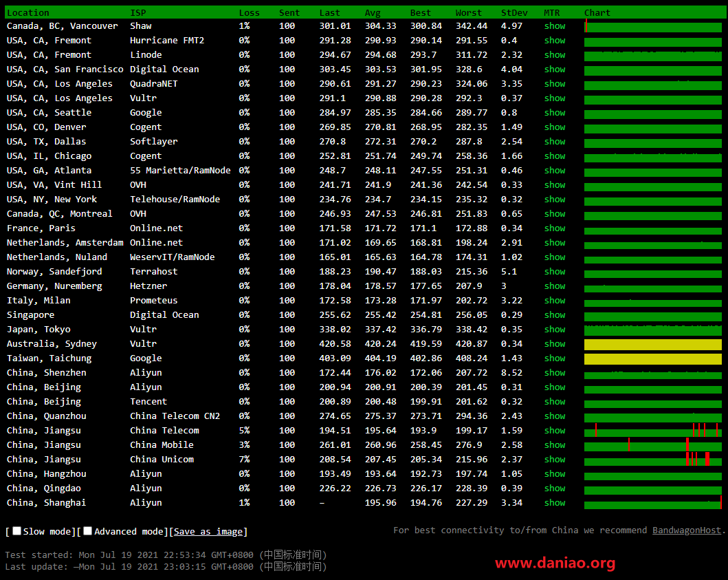Screen dimensions: 728x580
Task: Click show for the China Mobile row
Action: [x=555, y=444]
